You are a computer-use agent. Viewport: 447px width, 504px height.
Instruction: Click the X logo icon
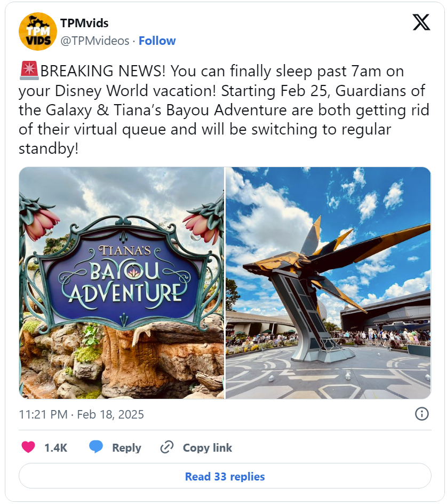421,22
